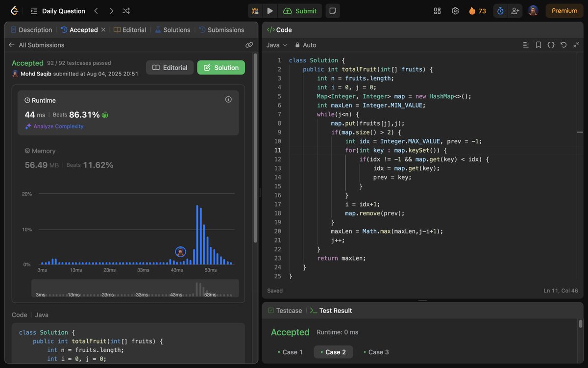Viewport: 588px width, 368px height.
Task: Open the layout grid icon
Action: coord(438,11)
